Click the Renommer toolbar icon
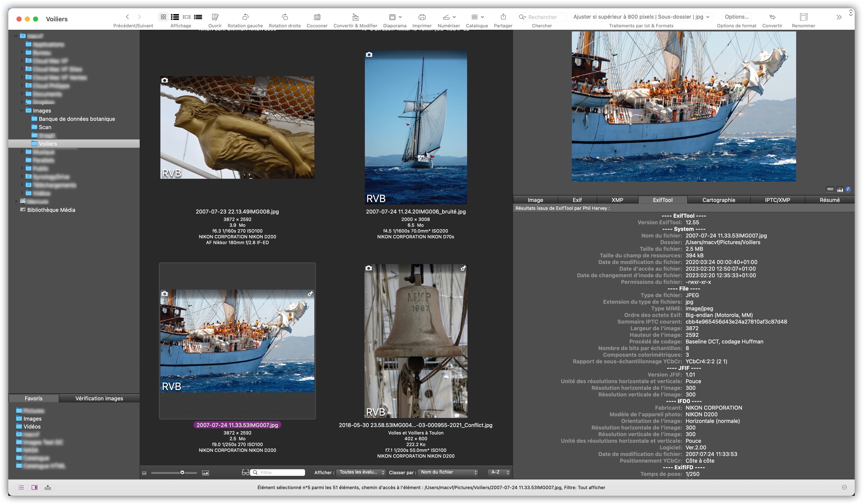The height and width of the screenshot is (504, 863). pos(803,17)
